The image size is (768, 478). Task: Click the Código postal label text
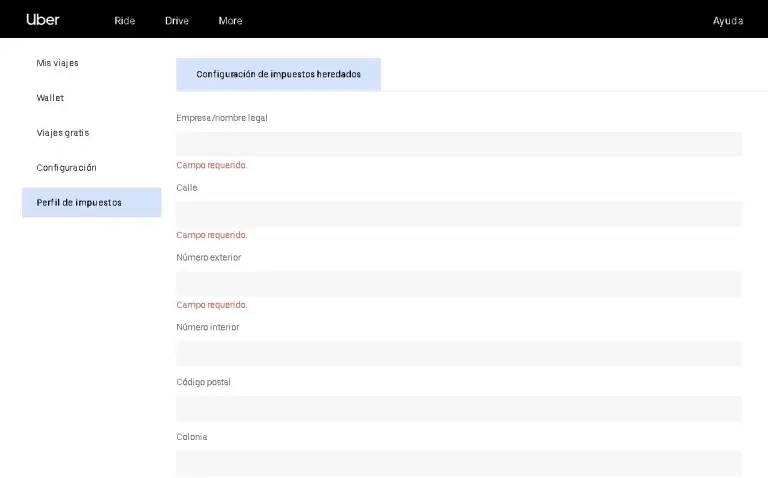204,382
